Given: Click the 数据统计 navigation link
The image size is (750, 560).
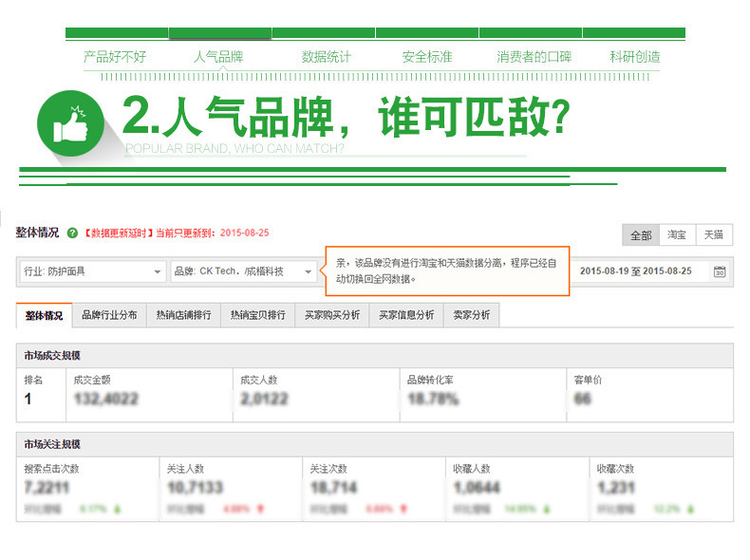Looking at the screenshot, I should [x=327, y=57].
